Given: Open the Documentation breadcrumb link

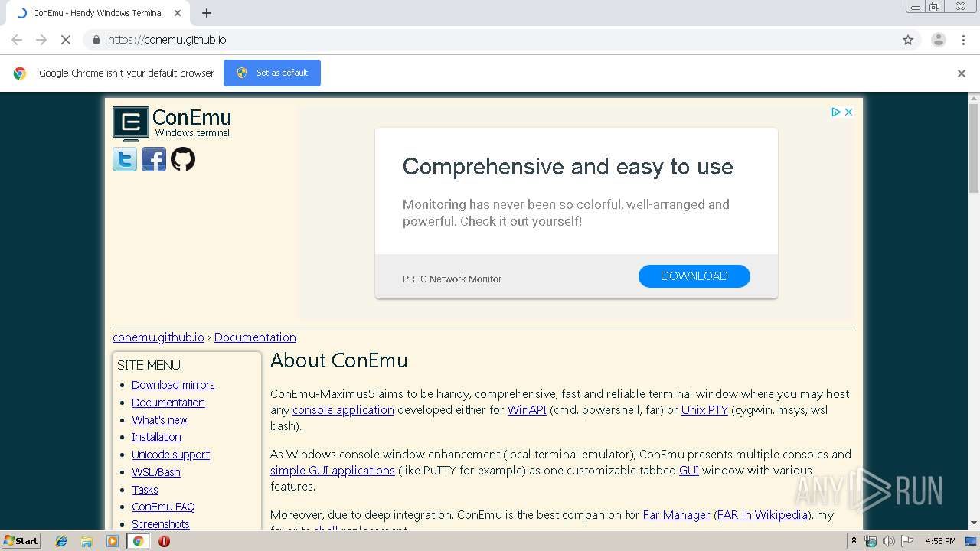Looking at the screenshot, I should (255, 337).
